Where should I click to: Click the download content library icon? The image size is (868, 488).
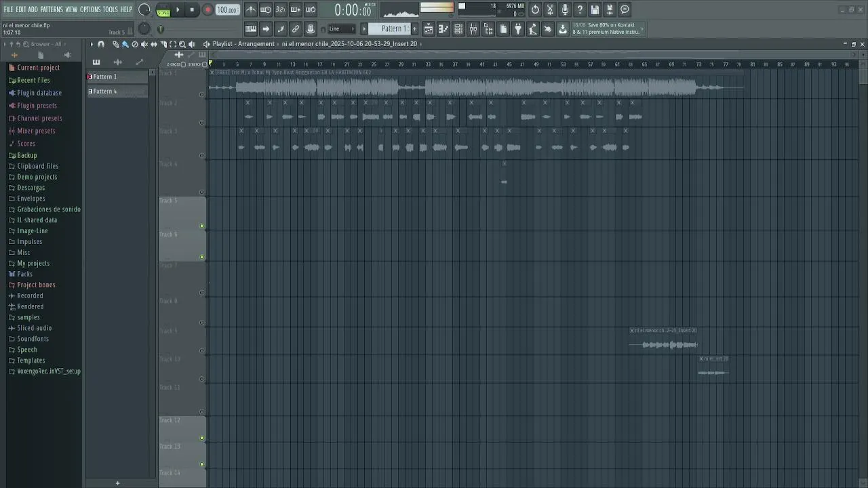tap(563, 28)
